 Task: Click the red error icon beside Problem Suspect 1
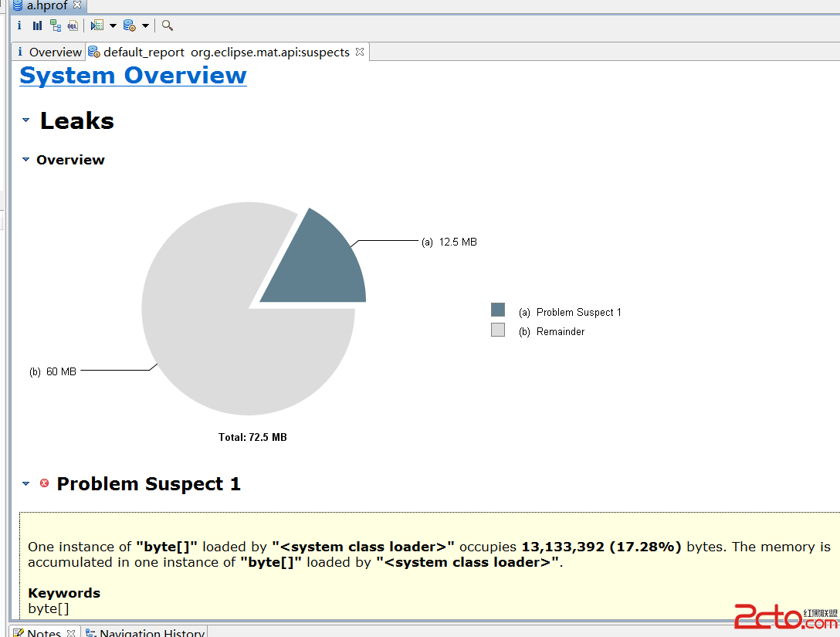click(x=45, y=483)
